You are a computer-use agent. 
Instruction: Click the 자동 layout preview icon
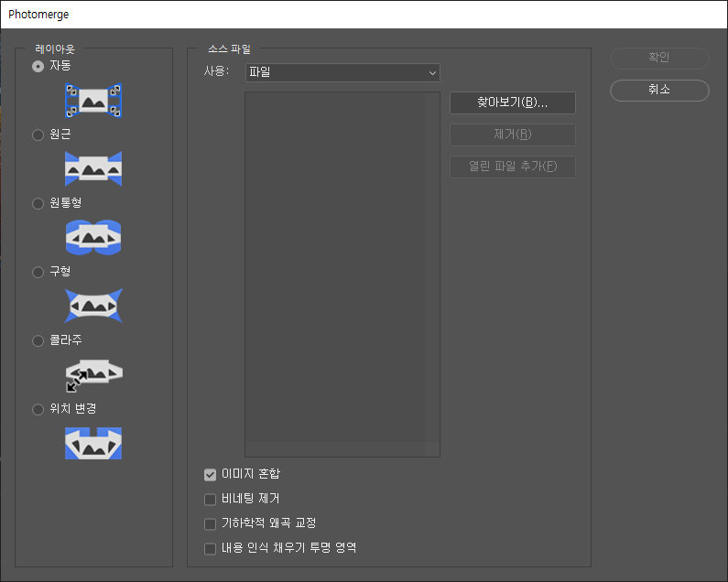[93, 101]
